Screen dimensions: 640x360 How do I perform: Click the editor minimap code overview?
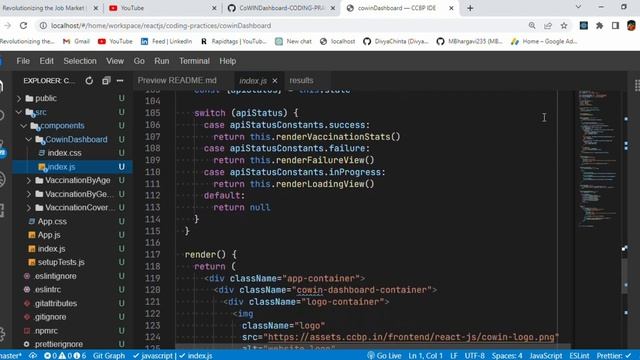tap(598, 159)
